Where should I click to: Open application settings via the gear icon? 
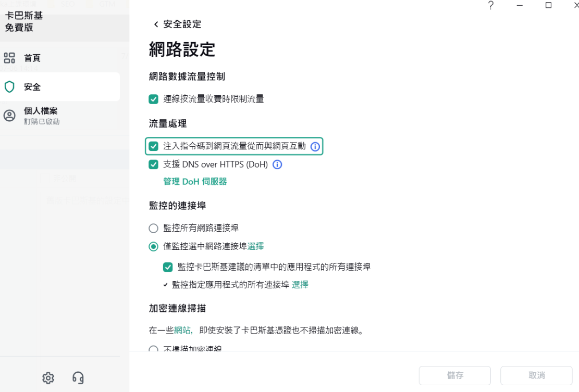pyautogui.click(x=48, y=378)
